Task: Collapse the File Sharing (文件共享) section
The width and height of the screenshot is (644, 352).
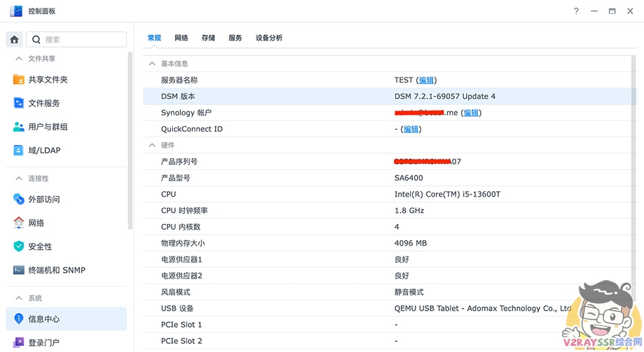Action: [18, 59]
